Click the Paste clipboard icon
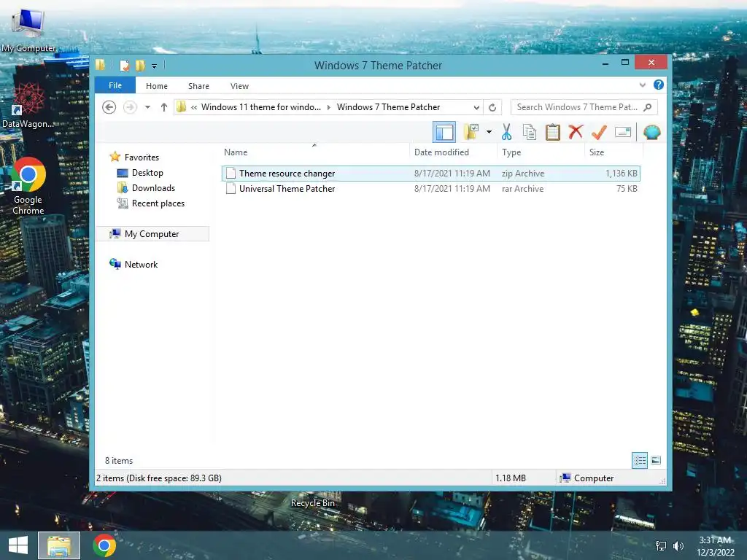This screenshot has height=560, width=747. coord(553,132)
